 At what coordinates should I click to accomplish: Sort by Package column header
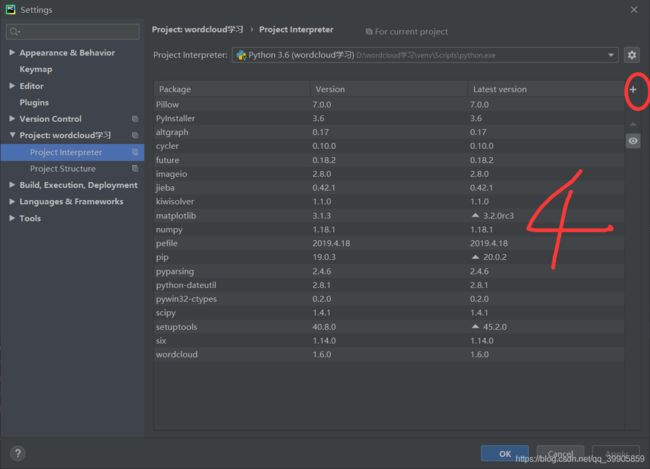click(x=232, y=90)
